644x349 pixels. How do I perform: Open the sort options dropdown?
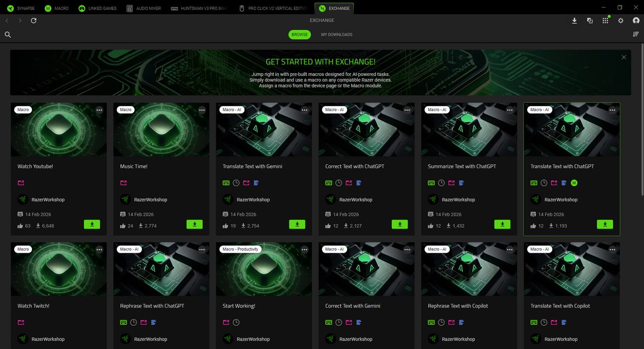(636, 34)
